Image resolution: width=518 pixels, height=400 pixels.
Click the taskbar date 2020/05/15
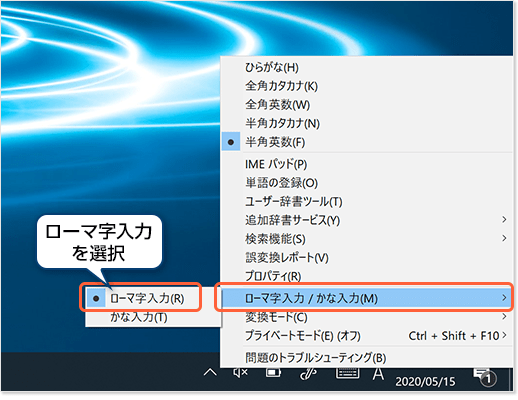coord(425,381)
